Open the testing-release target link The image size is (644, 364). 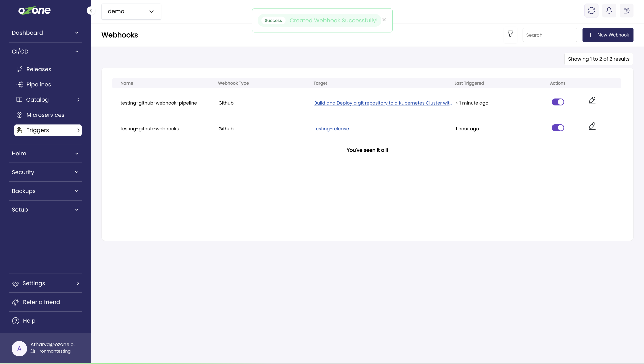point(331,129)
